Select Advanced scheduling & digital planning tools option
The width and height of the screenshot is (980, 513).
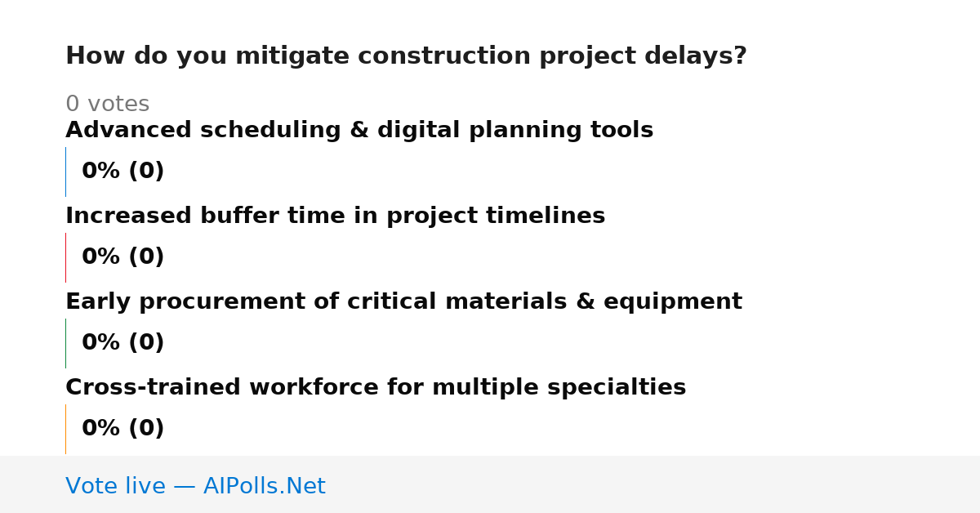(x=359, y=131)
